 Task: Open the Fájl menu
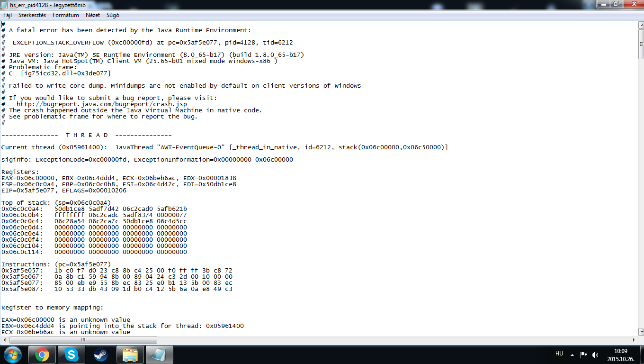pos(8,15)
